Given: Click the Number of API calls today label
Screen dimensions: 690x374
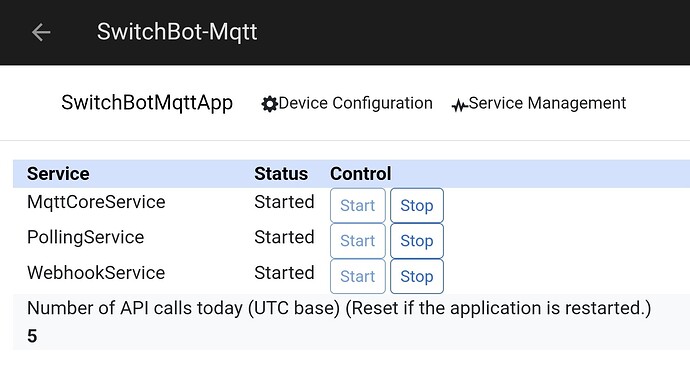Looking at the screenshot, I should pos(339,308).
